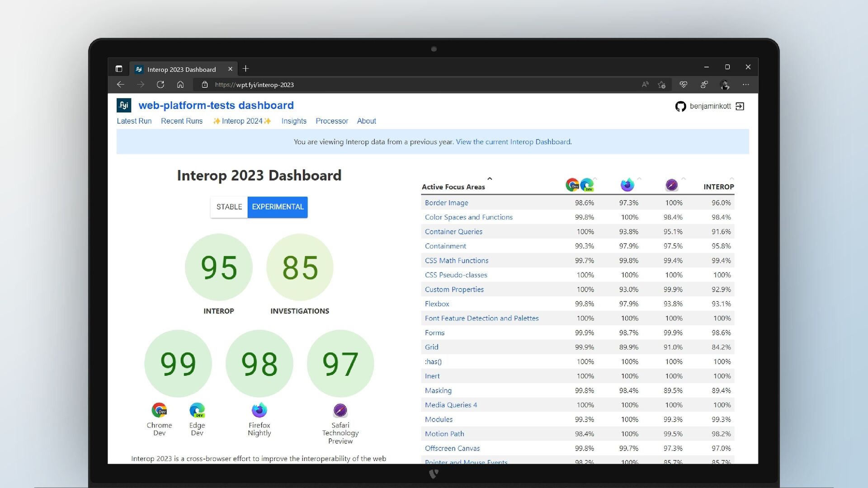The height and width of the screenshot is (488, 868).
Task: Open the About nav item
Action: tap(367, 121)
